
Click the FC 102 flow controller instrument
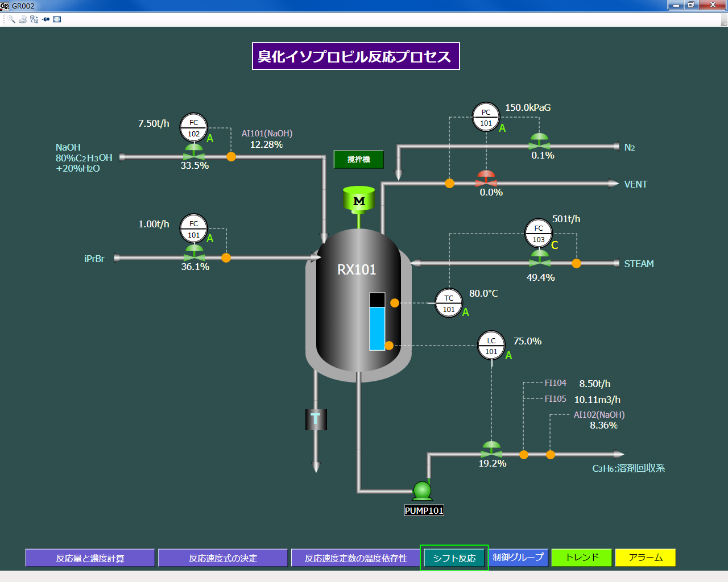(x=193, y=127)
